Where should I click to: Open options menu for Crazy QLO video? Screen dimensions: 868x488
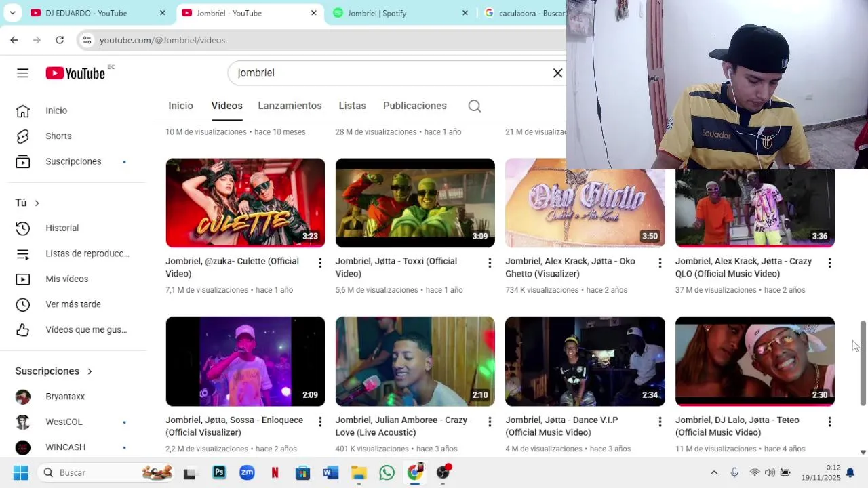(x=829, y=263)
